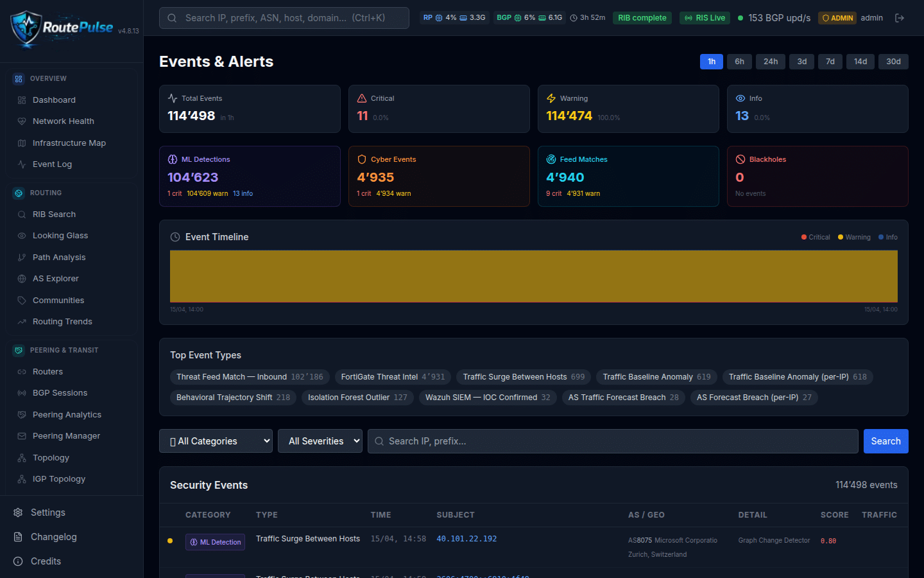Toggle the Warning legend in Event Timeline
The height and width of the screenshot is (578, 924).
[853, 237]
